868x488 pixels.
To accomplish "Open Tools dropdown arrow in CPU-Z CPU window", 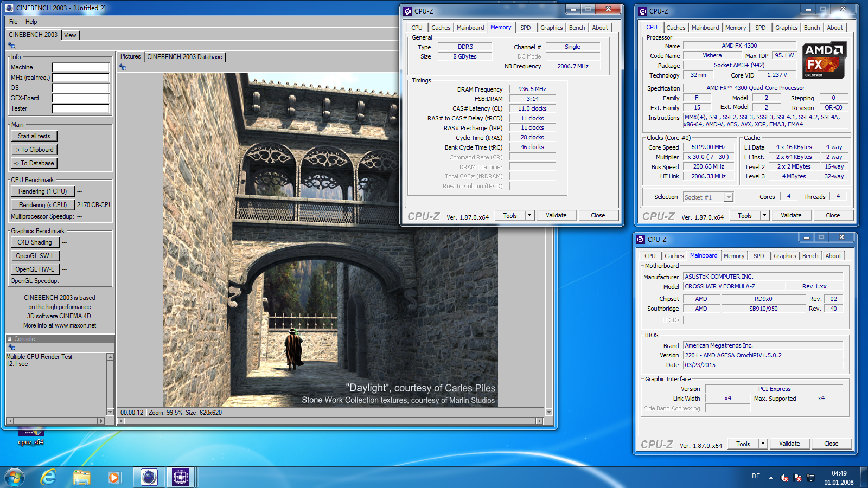I will tap(764, 215).
